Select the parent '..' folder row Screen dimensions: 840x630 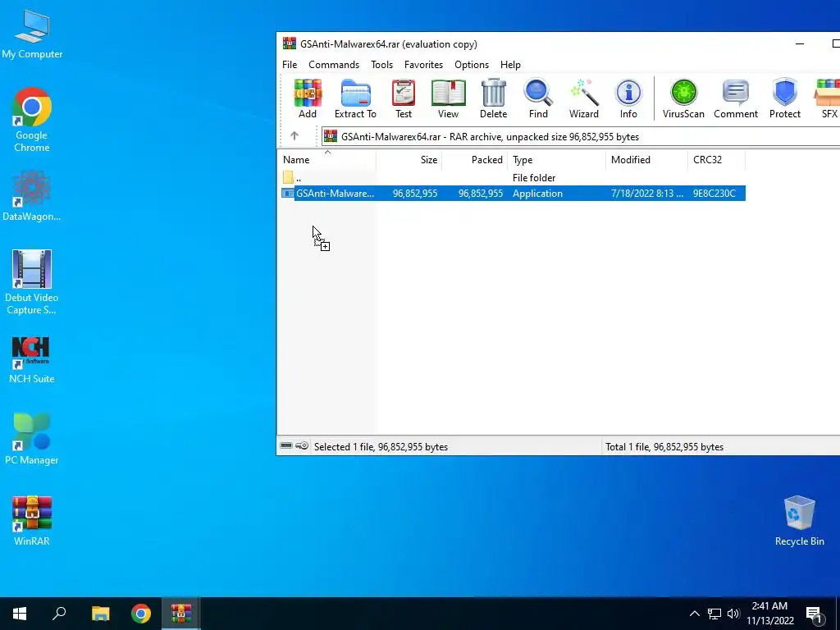[x=512, y=177]
